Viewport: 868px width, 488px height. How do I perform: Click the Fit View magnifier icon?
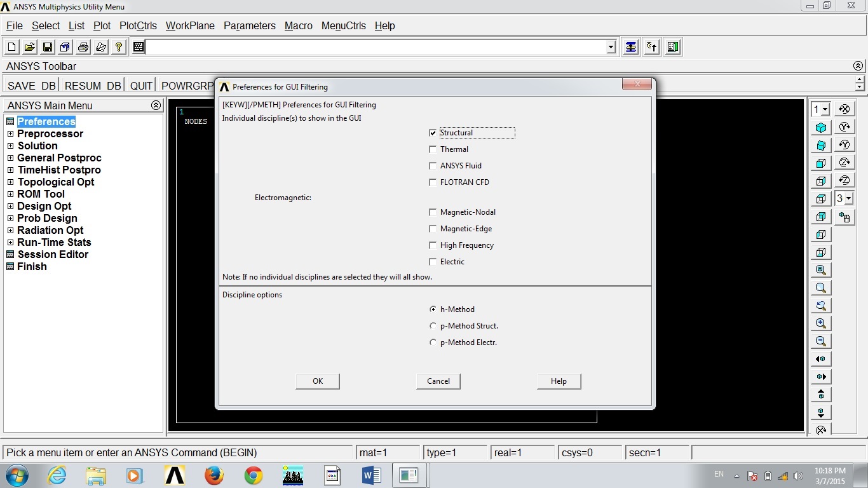(x=821, y=269)
